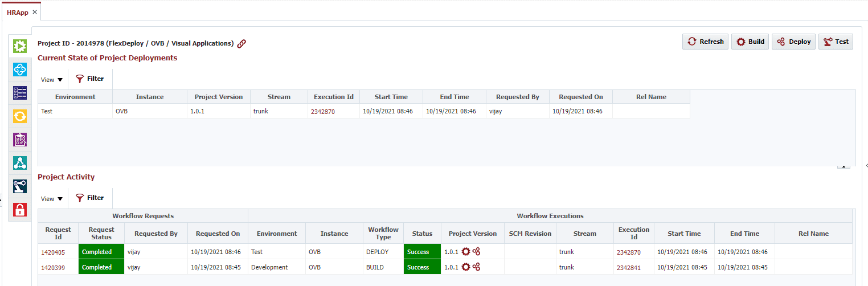The height and width of the screenshot is (286, 868).
Task: Sort by Environment column in the deployments table
Action: click(75, 97)
